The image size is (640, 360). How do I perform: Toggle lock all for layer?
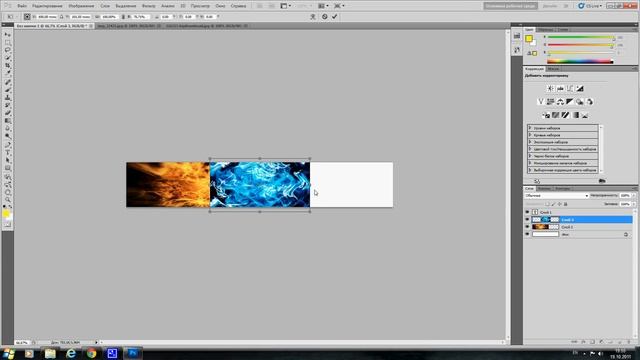[566, 204]
